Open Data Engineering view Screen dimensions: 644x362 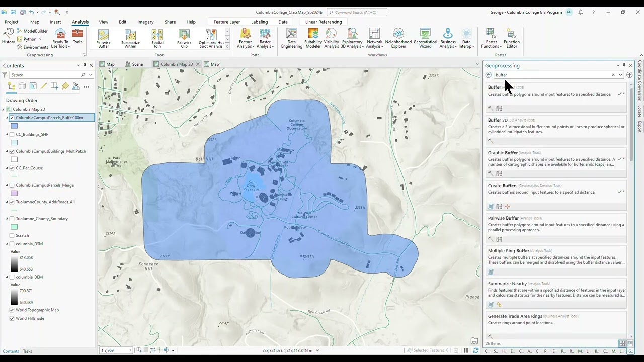(x=292, y=38)
